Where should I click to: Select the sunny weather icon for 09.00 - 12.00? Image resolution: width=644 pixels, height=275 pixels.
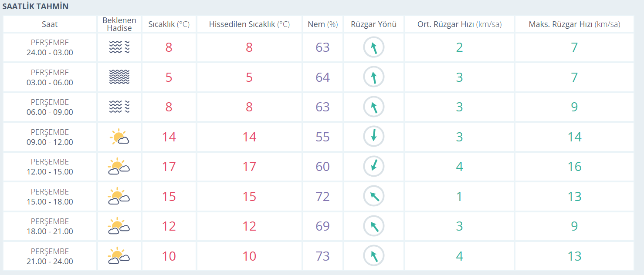[119, 137]
